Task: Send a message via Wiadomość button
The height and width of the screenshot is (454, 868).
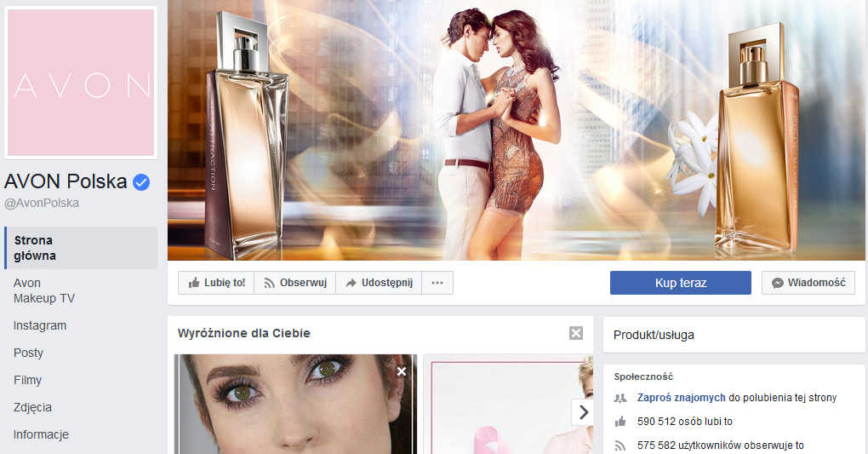Action: click(808, 283)
